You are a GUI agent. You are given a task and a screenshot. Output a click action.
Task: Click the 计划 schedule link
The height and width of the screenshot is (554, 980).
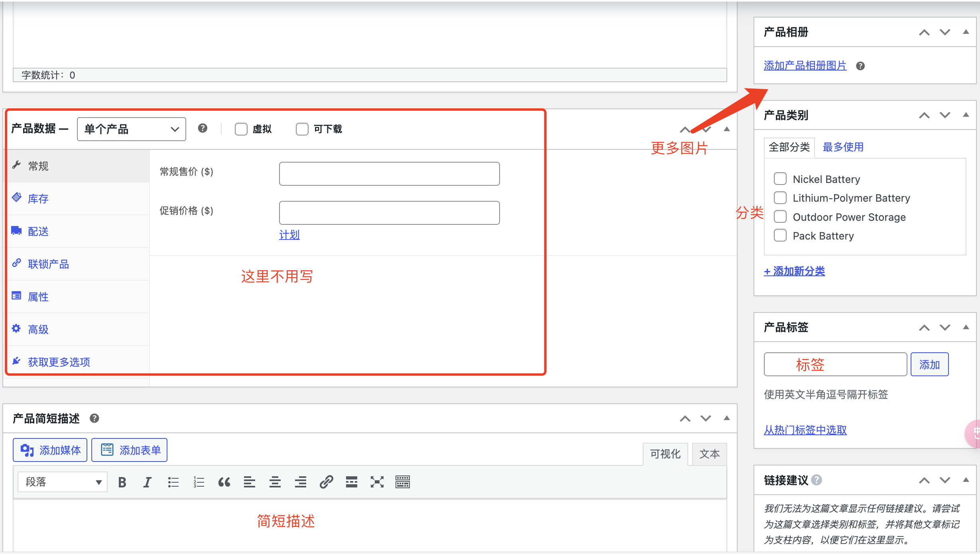pyautogui.click(x=289, y=235)
